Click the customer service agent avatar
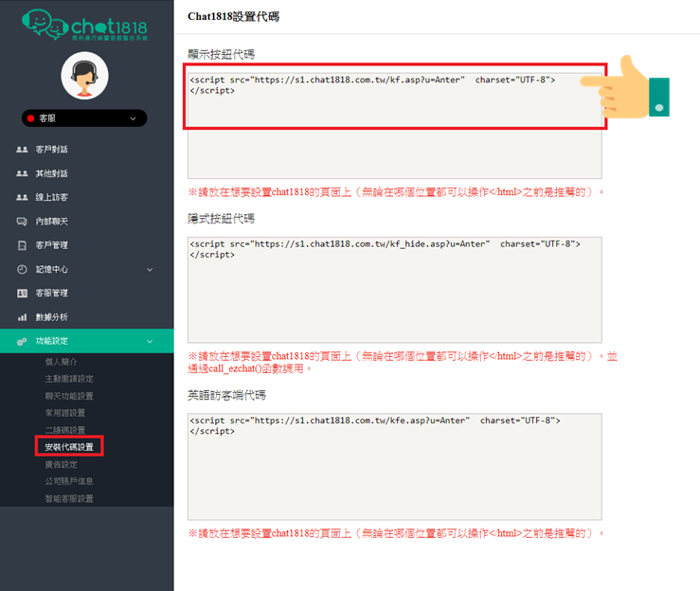The image size is (700, 591). tap(84, 76)
